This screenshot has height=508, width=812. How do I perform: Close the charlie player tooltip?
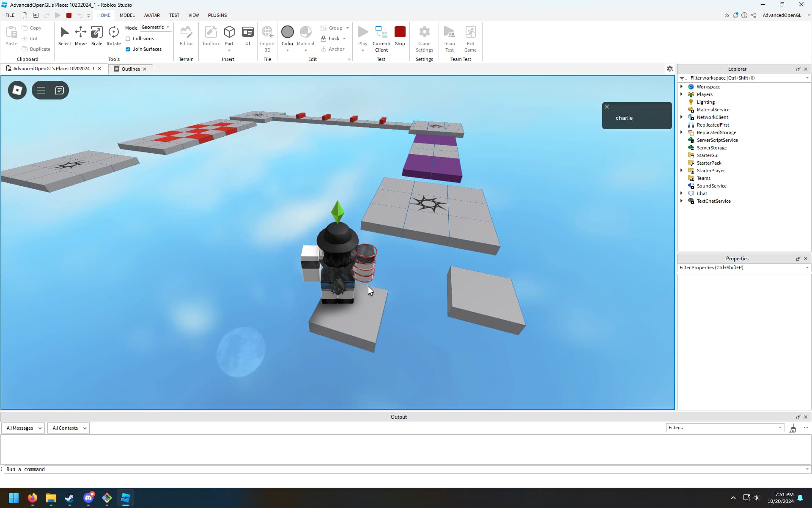click(x=607, y=106)
